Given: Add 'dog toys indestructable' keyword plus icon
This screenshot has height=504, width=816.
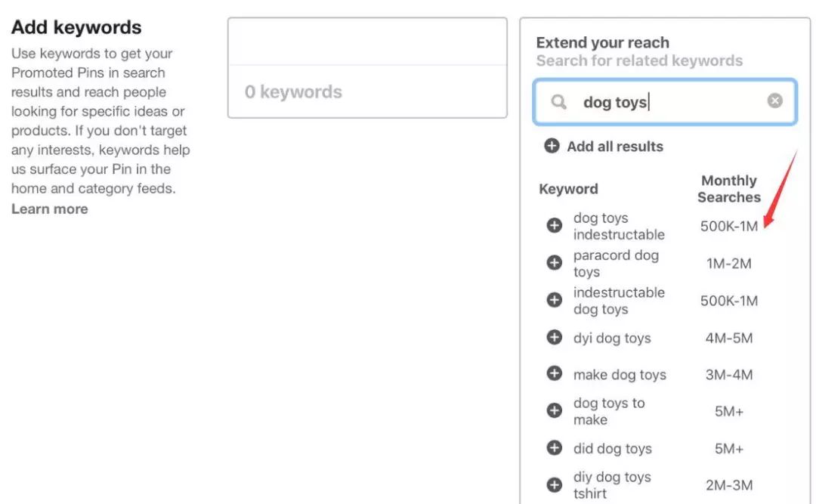Looking at the screenshot, I should click(x=555, y=225).
